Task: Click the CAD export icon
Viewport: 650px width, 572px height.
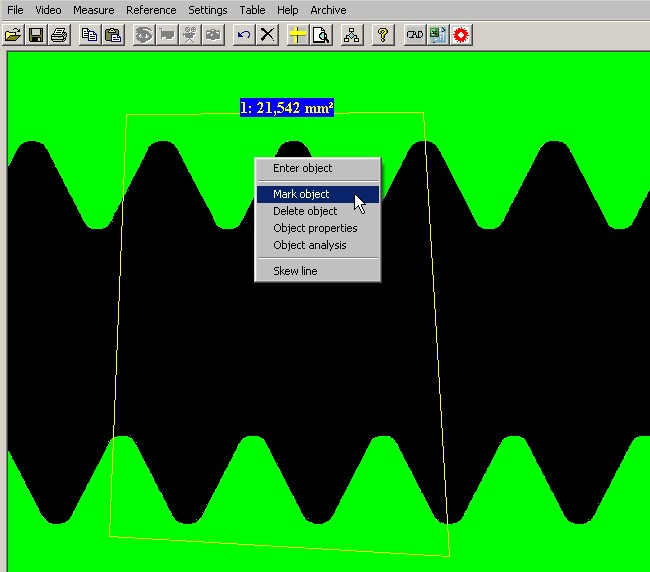Action: 414,35
